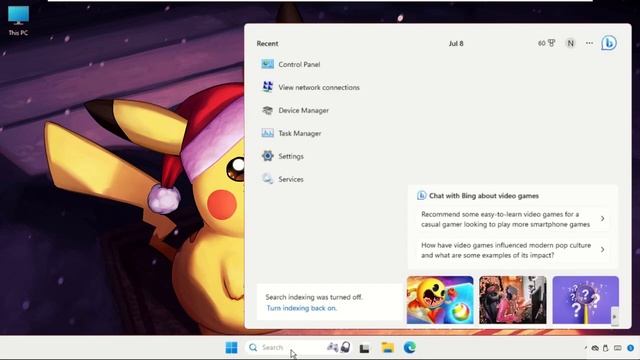The image size is (640, 360).
Task: Open File Explorer from the taskbar
Action: tap(387, 347)
